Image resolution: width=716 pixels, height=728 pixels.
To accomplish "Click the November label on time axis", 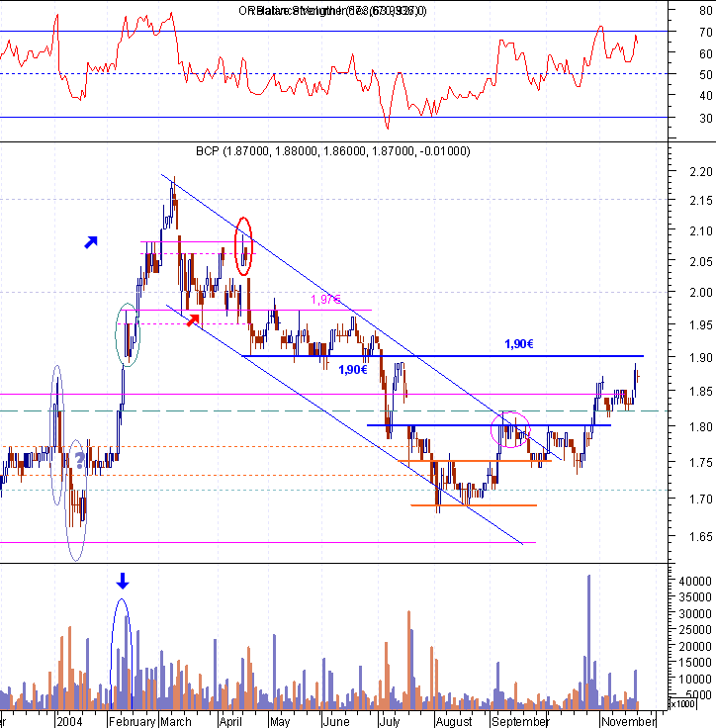I will 628,721.
